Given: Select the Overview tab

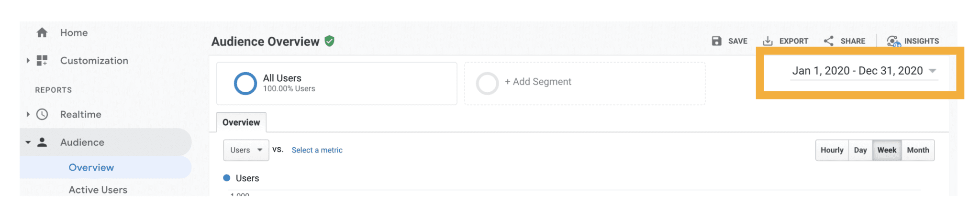Looking at the screenshot, I should click(x=241, y=122).
